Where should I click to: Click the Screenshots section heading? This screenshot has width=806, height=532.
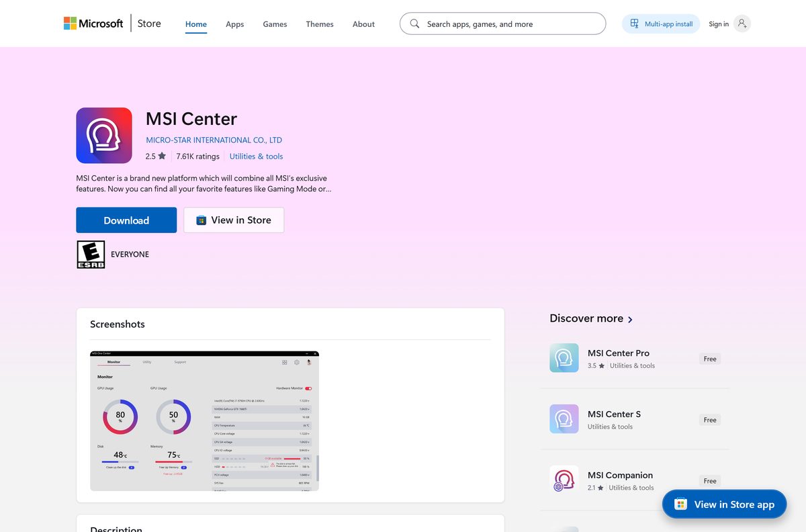pyautogui.click(x=118, y=324)
